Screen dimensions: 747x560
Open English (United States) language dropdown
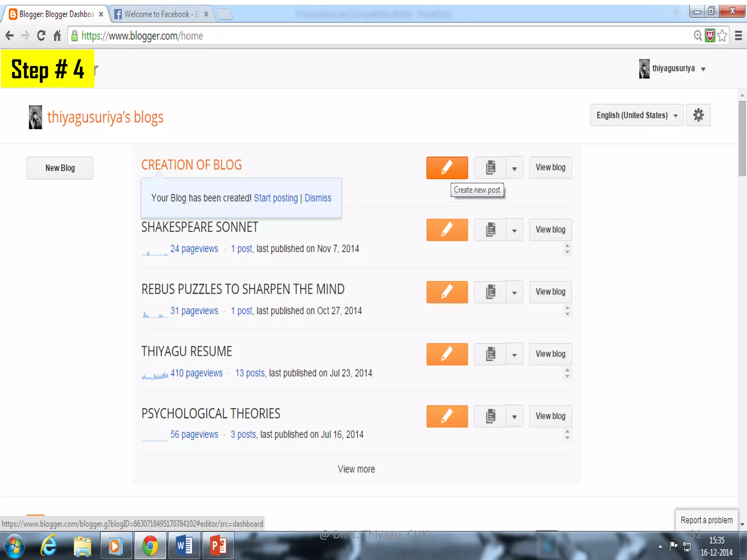pyautogui.click(x=636, y=115)
